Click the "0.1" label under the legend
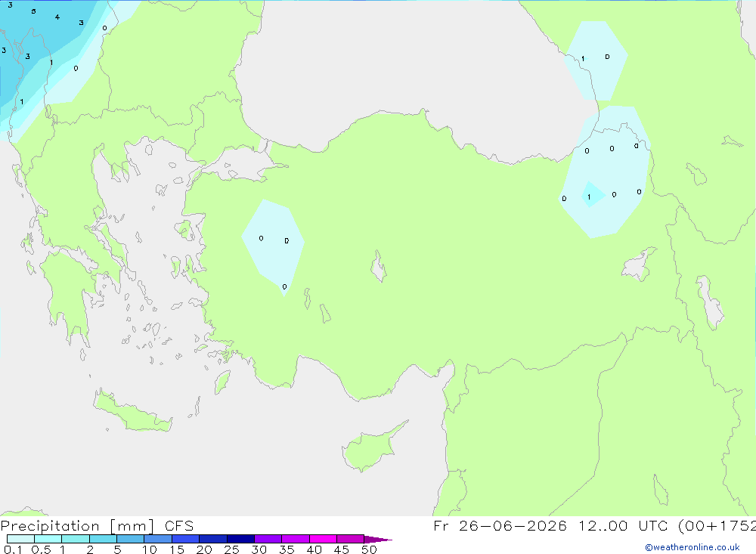Image resolution: width=756 pixels, height=554 pixels. [x=13, y=549]
